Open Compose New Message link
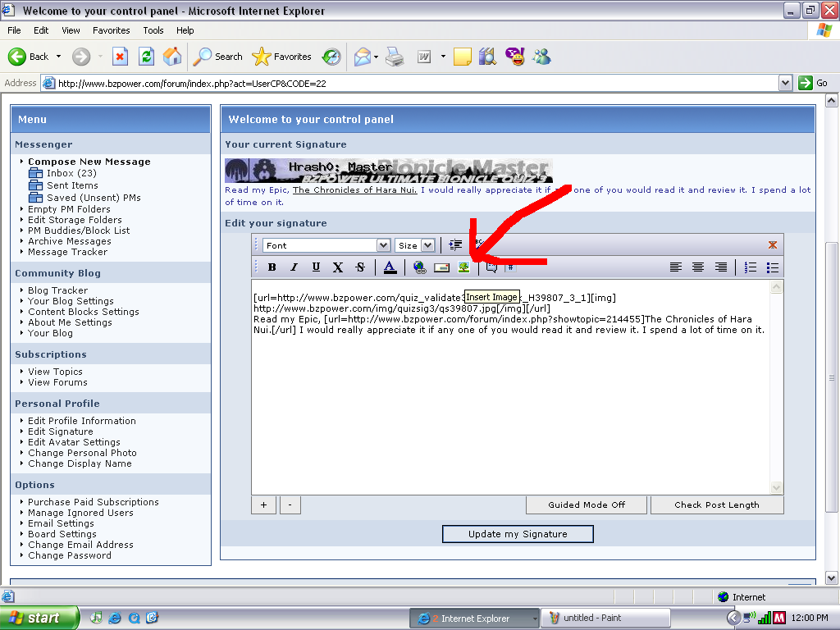This screenshot has width=840, height=630. 89,162
